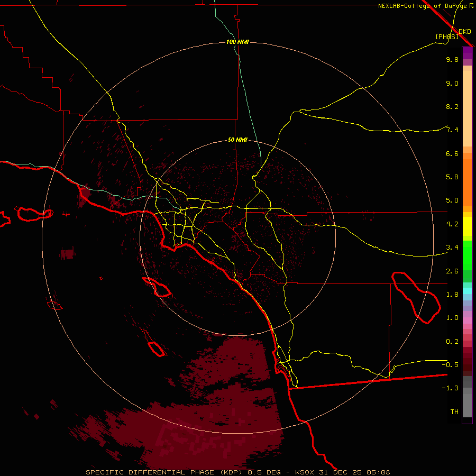The image size is (476, 476).
Task: Click the 9.8 value on the legend
Action: (x=452, y=59)
